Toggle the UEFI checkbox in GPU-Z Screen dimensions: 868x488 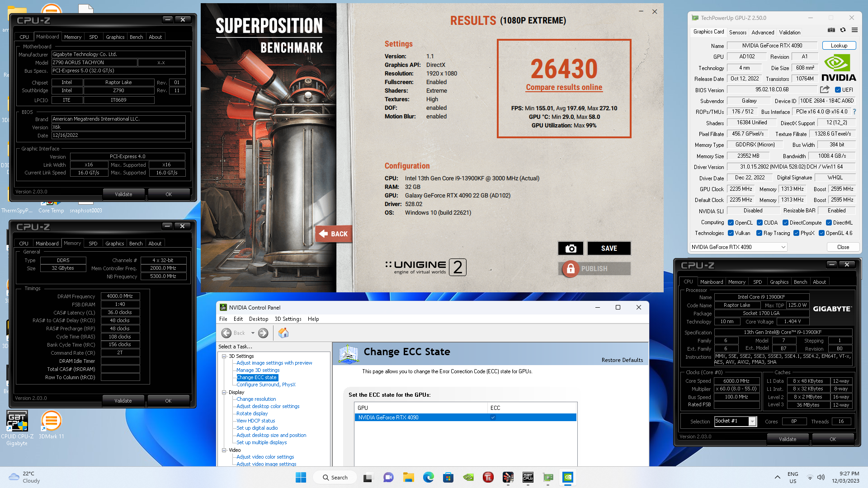(x=838, y=89)
